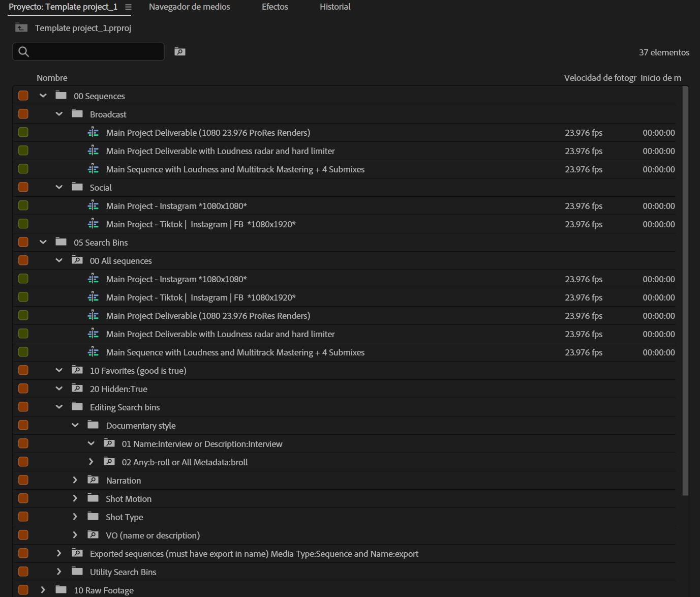Click the orange label swatch for Narration

(23, 480)
